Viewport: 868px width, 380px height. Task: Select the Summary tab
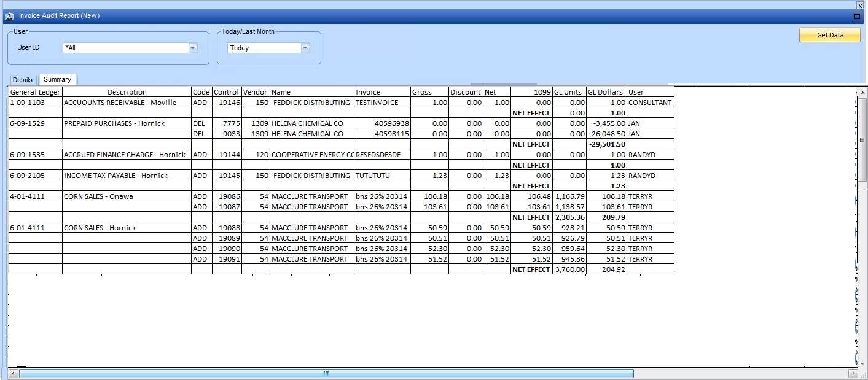(57, 79)
